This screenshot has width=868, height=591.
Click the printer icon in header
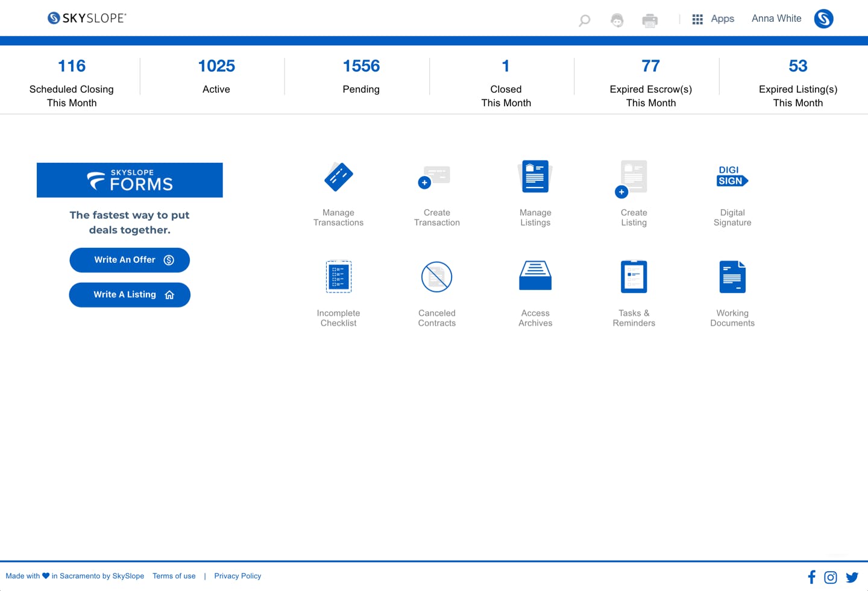[650, 21]
